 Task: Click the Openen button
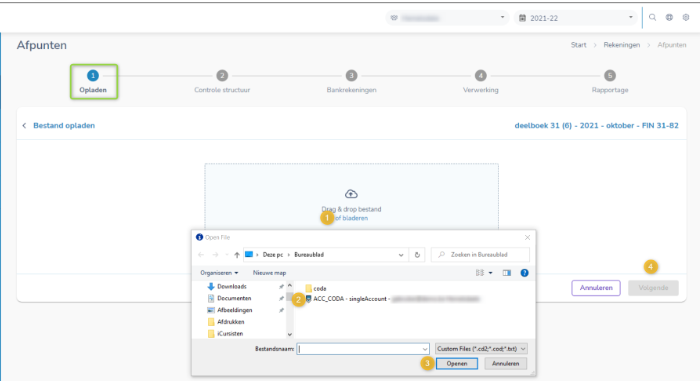tap(457, 364)
